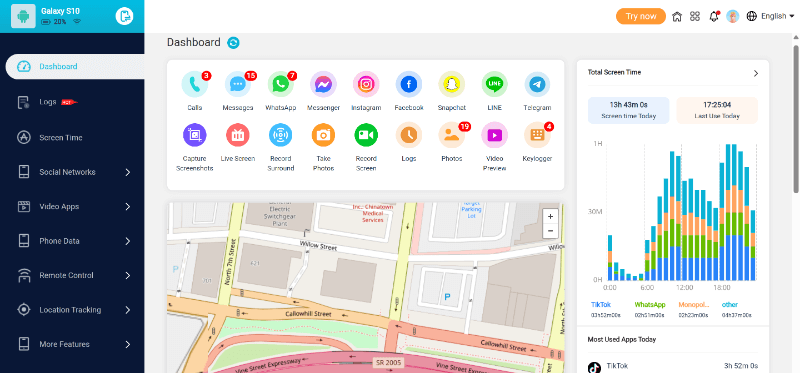Open the Facebook icon
Screen dimensions: 800x373
pos(409,85)
